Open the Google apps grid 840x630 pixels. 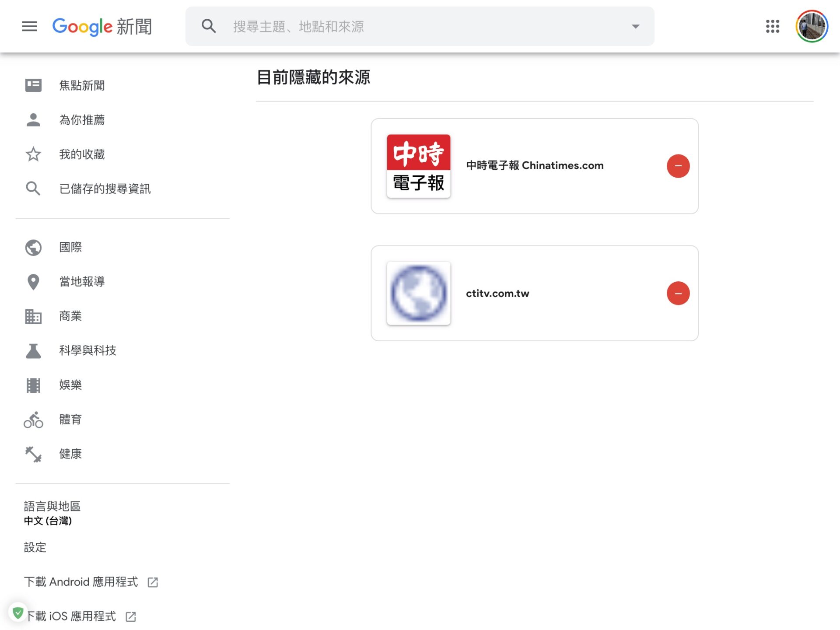click(773, 26)
